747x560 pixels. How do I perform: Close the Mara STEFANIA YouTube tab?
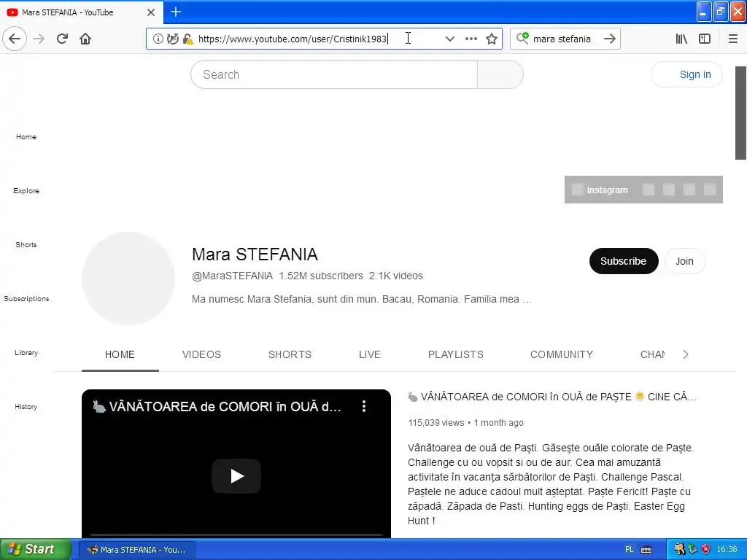click(151, 12)
